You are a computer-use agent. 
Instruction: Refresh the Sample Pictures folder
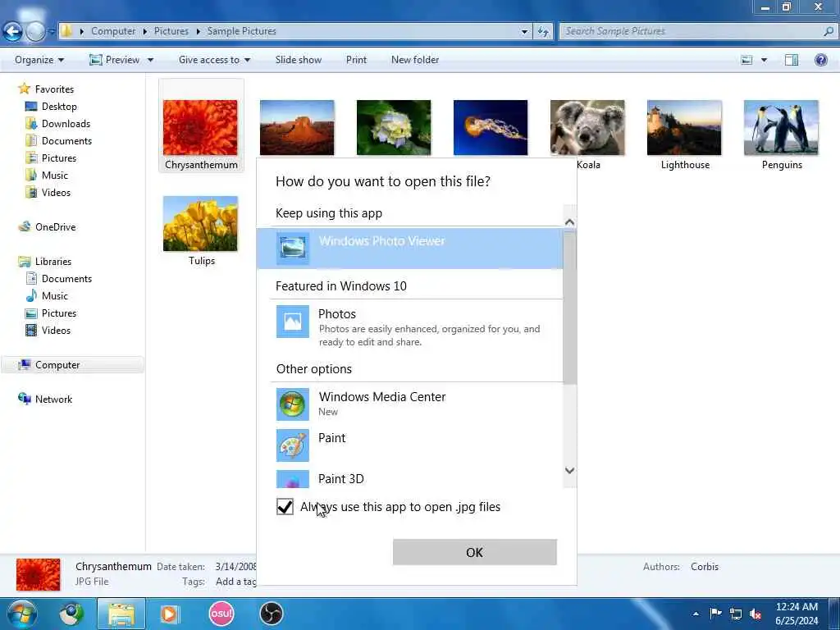click(543, 32)
